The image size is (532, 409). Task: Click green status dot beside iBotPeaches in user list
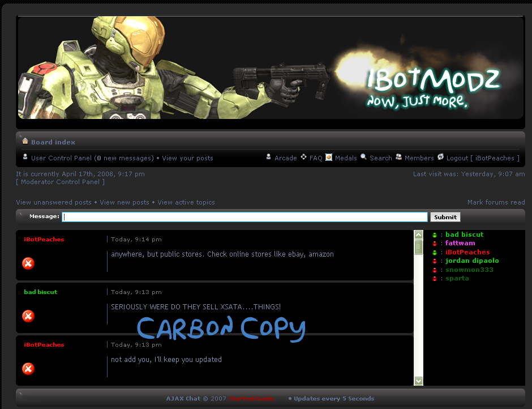[x=435, y=253]
